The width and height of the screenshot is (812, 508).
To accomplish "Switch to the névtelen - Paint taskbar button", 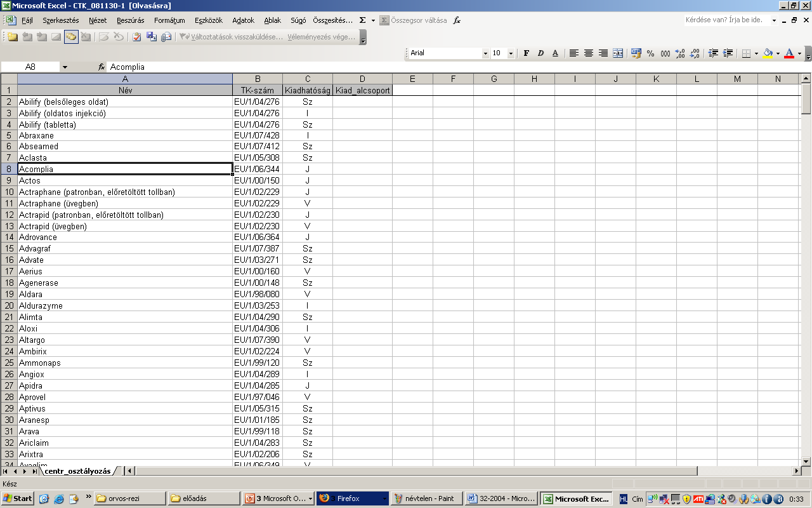I will point(426,498).
